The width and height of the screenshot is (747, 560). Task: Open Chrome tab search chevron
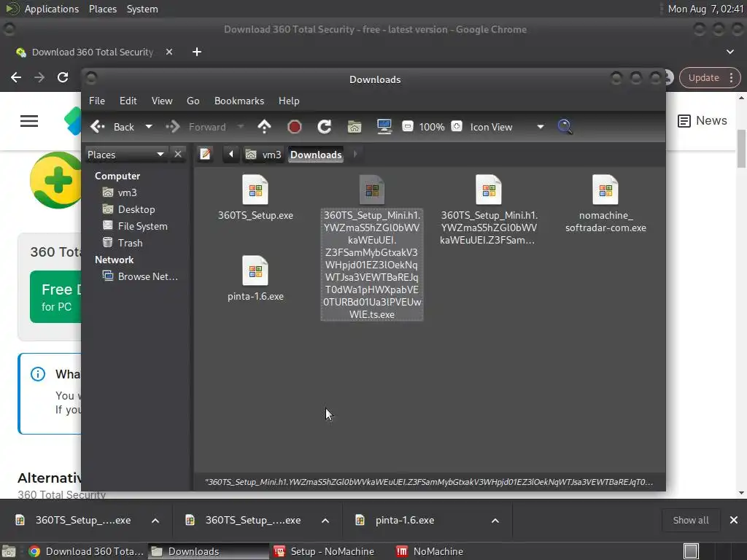(x=729, y=52)
